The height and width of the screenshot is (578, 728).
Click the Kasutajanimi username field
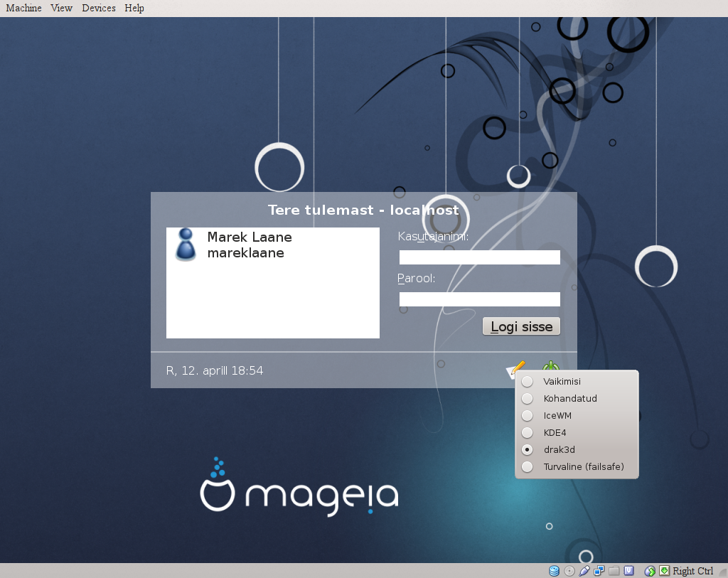[480, 257]
